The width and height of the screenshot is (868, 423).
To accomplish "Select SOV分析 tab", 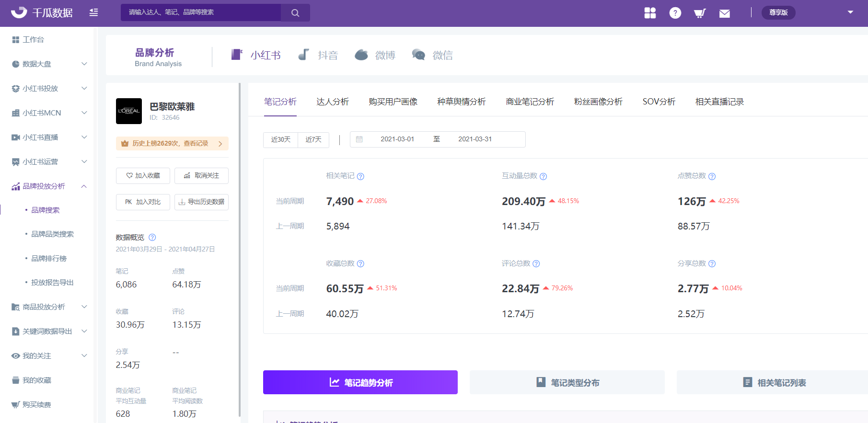I will pos(659,102).
